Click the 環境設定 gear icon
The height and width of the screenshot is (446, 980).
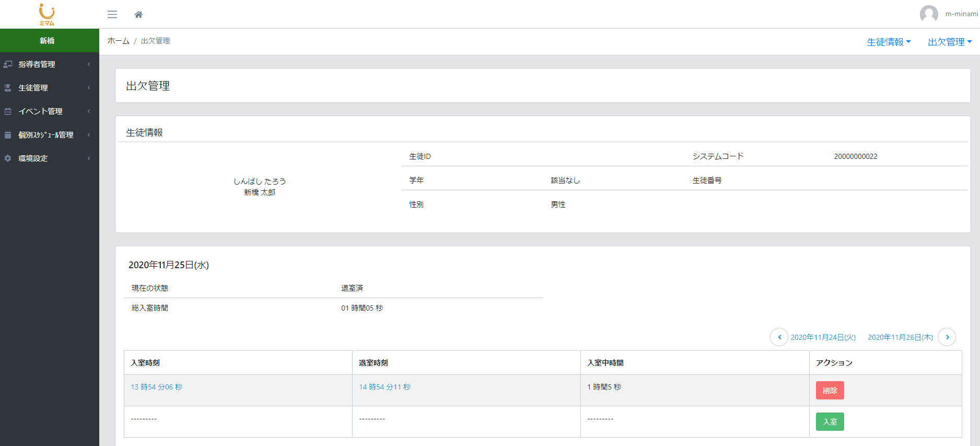click(x=8, y=158)
